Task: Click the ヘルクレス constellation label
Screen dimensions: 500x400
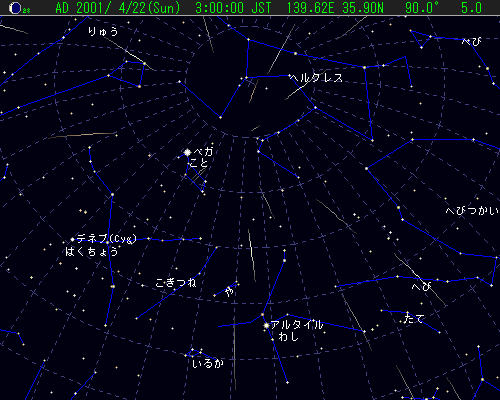Action: click(316, 78)
